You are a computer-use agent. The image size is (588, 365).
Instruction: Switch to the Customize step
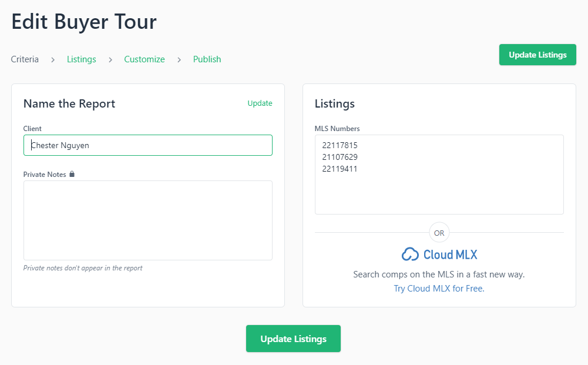pos(144,59)
